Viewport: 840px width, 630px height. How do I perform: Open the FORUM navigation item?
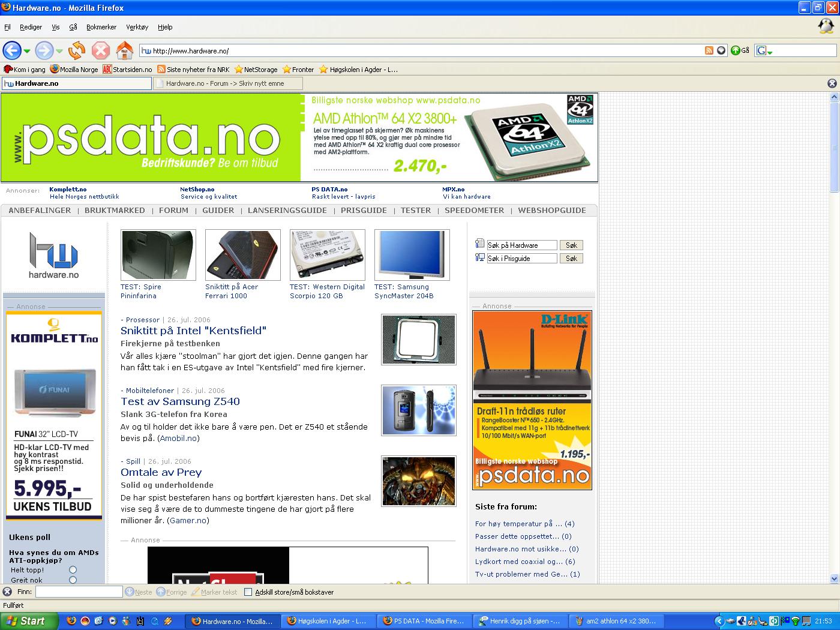tap(173, 210)
